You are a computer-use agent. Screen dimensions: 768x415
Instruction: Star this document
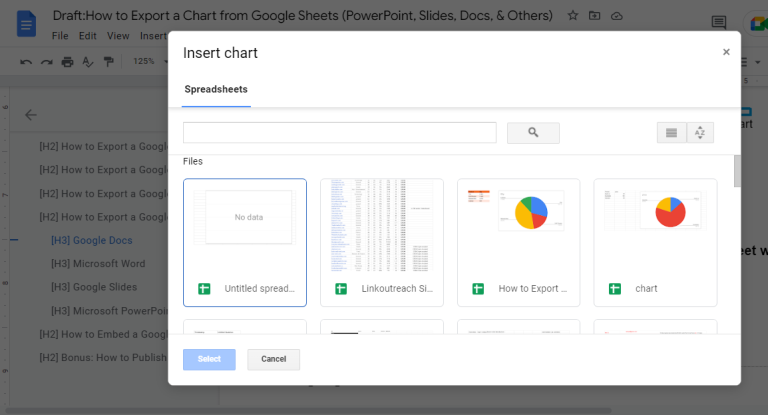click(x=573, y=16)
